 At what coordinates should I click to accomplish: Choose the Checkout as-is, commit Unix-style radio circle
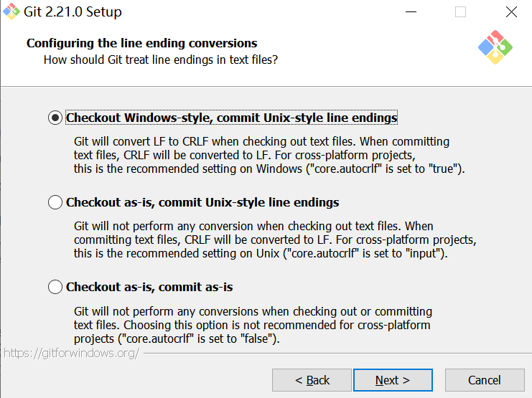[x=55, y=202]
